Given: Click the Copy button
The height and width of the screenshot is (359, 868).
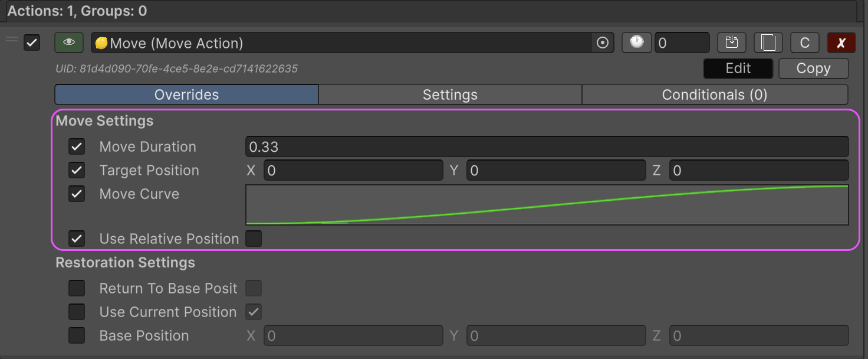Looking at the screenshot, I should (x=813, y=68).
